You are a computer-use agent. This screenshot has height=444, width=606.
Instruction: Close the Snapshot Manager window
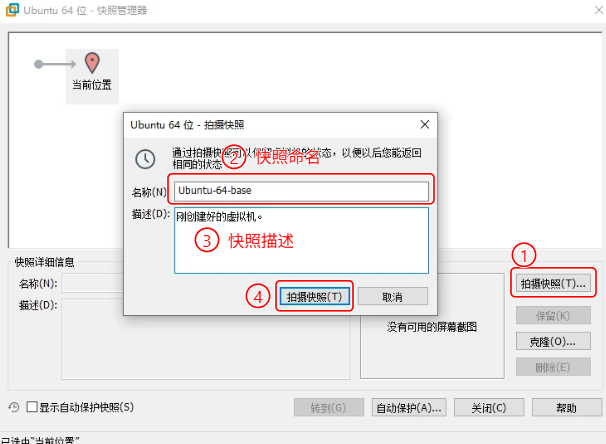point(599,10)
